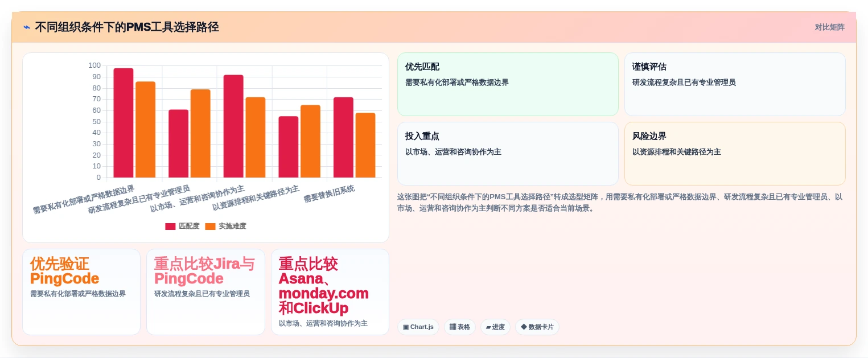Click the red bar for 需要私有化部署或严格数据边界
868x358 pixels.
124,123
